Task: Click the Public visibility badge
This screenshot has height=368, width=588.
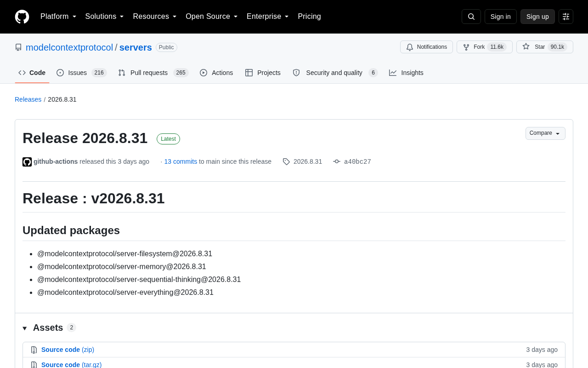Action: [x=166, y=47]
